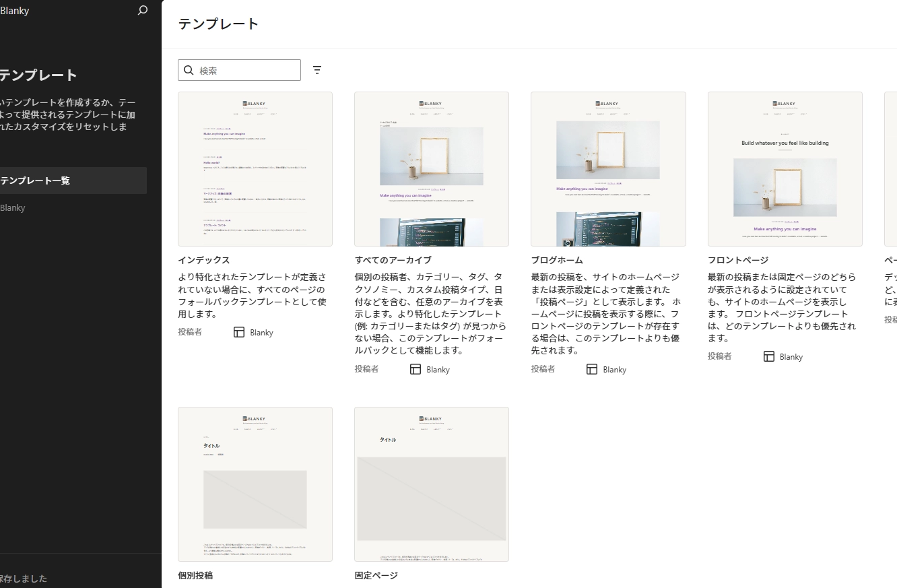Screen dimensions: 897x588
Task: Focus the 検索 template search field
Action: [x=246, y=70]
